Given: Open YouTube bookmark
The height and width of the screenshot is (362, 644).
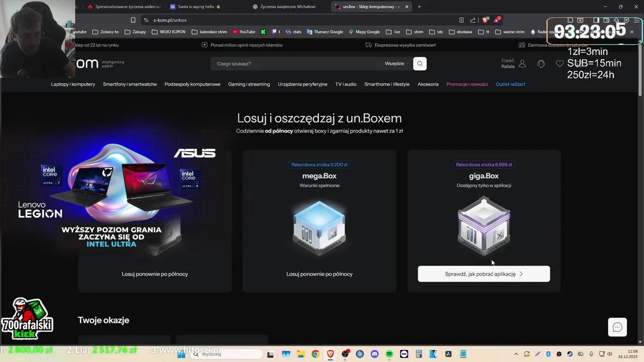Looking at the screenshot, I should (244, 32).
